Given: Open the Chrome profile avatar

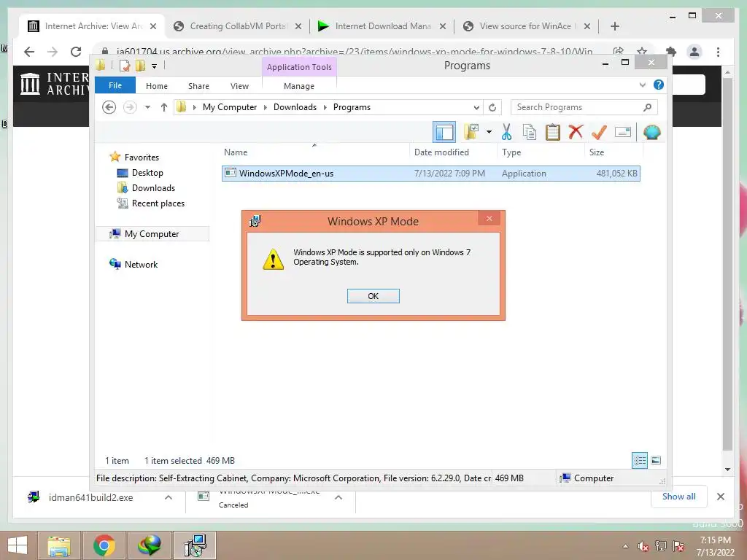Looking at the screenshot, I should [x=694, y=52].
